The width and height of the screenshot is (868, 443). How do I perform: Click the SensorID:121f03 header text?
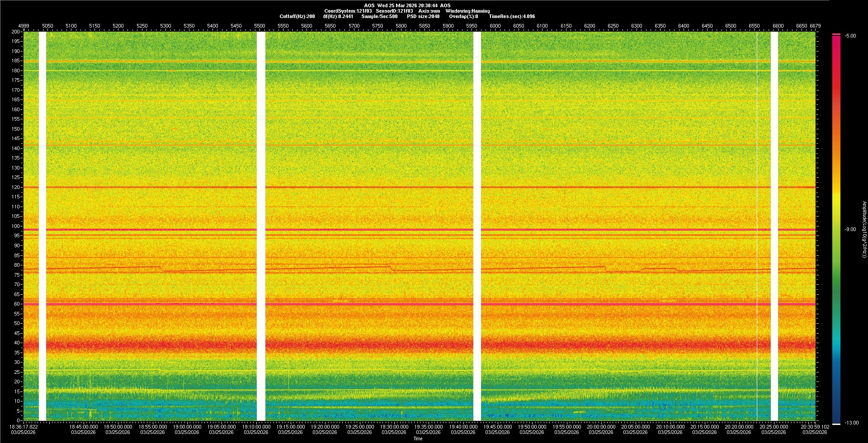click(394, 11)
